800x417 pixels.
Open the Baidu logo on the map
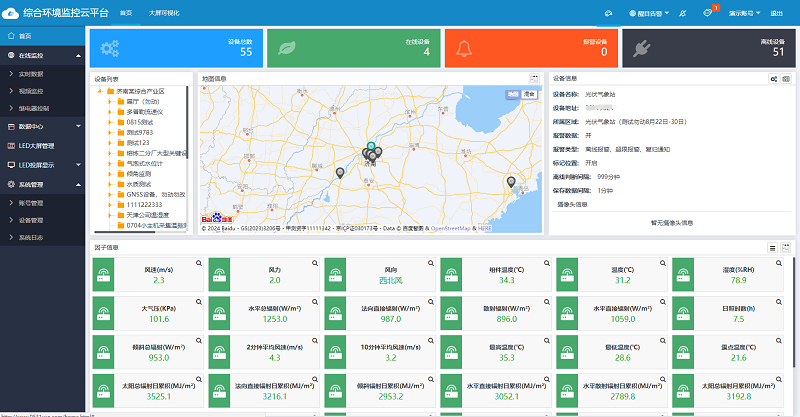pyautogui.click(x=217, y=218)
